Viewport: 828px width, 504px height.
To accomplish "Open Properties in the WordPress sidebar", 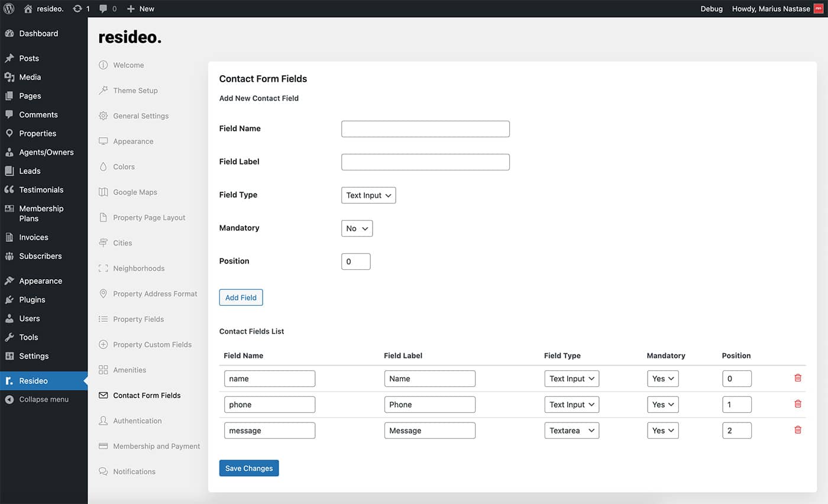I will [37, 133].
